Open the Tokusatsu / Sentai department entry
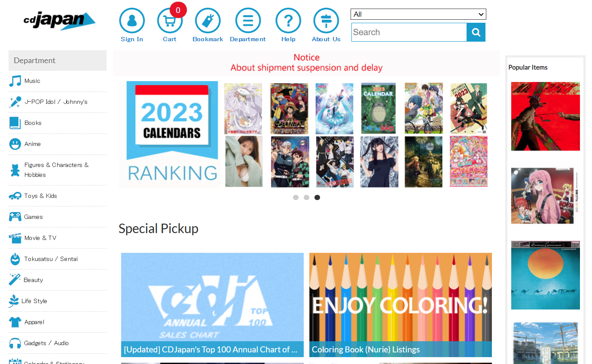This screenshot has width=592, height=364. (58, 259)
